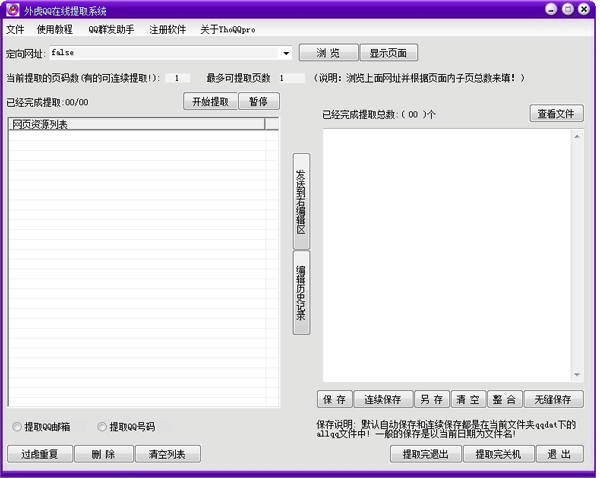Click the 发送到右编辑区 vertical button

(301, 202)
